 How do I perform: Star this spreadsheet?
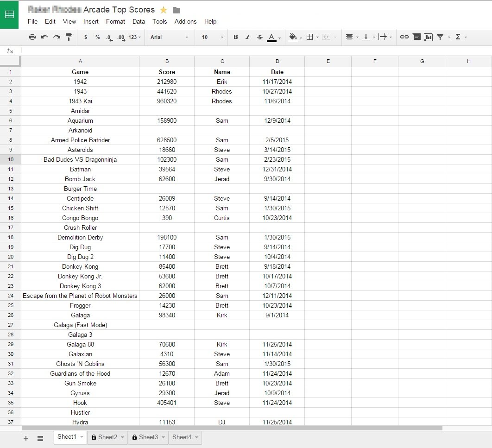(x=163, y=10)
